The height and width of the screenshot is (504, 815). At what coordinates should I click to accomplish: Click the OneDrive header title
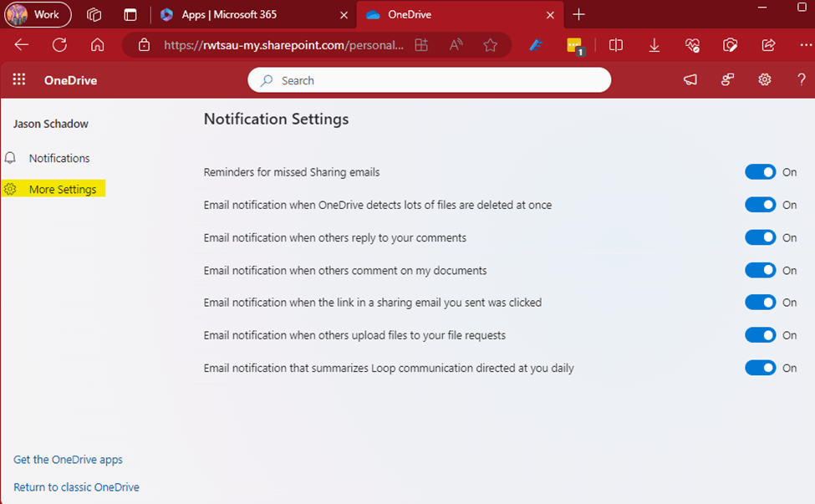71,80
